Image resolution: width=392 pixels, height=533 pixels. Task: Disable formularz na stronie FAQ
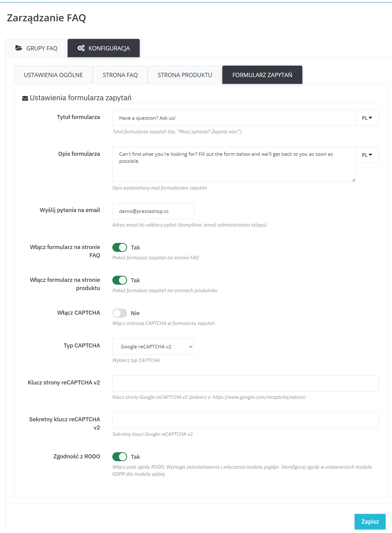(x=120, y=247)
